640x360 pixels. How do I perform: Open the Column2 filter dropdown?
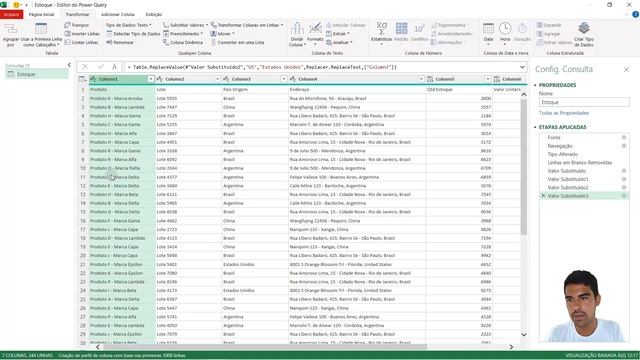(x=217, y=79)
